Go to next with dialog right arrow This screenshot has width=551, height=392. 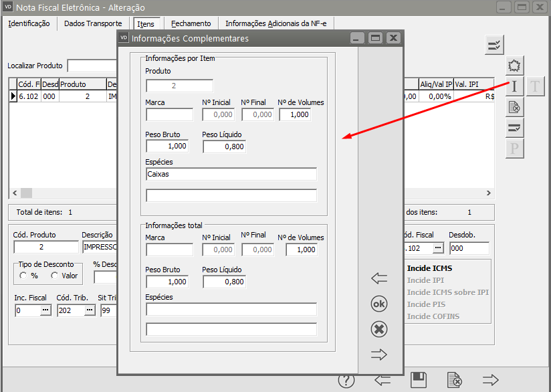coord(379,355)
